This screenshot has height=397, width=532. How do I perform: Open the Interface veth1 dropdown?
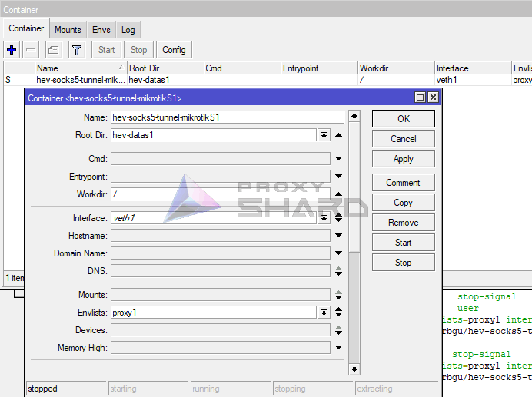(324, 218)
